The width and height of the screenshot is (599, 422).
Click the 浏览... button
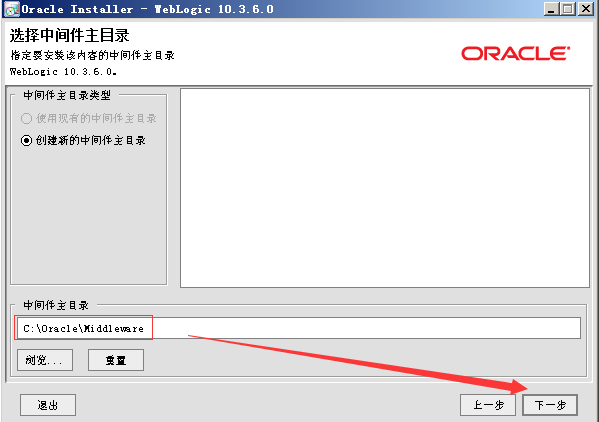point(45,360)
